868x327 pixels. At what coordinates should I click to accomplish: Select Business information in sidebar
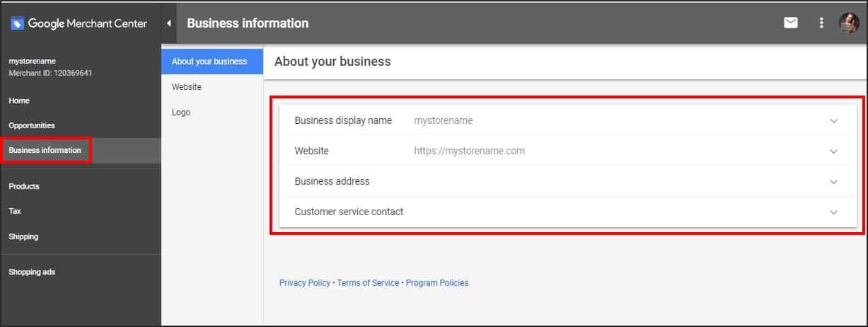45,150
